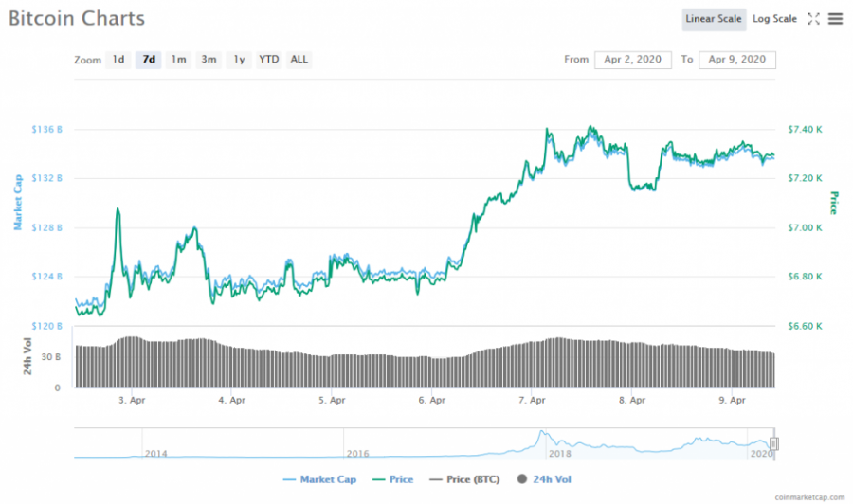This screenshot has height=504, width=853.
Task: Click the Bitcoin Charts heading
Action: (77, 19)
